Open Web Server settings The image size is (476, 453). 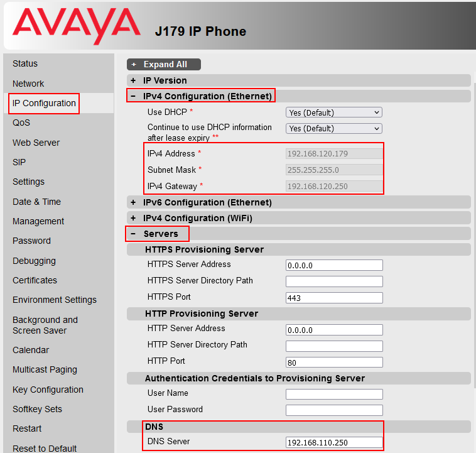pyautogui.click(x=36, y=143)
